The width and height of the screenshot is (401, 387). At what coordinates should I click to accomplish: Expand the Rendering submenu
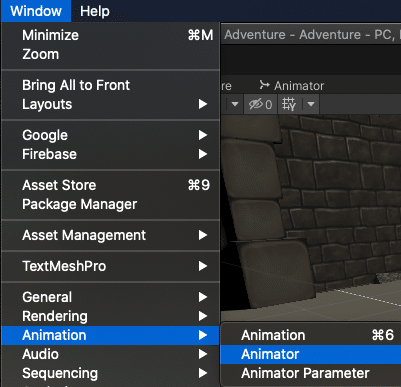click(110, 316)
